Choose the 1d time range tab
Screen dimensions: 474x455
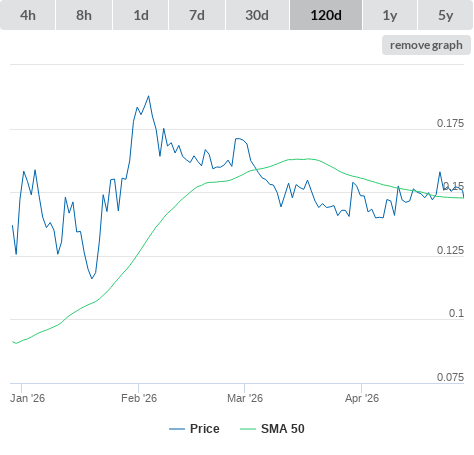(141, 15)
